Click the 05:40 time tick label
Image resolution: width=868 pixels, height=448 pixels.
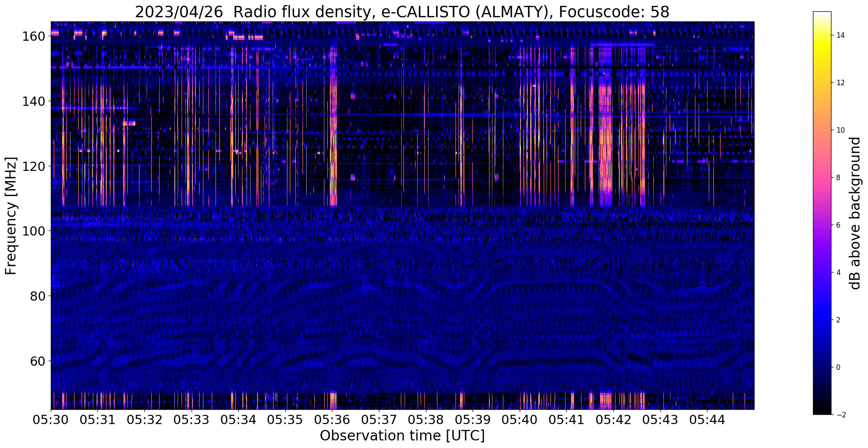520,420
